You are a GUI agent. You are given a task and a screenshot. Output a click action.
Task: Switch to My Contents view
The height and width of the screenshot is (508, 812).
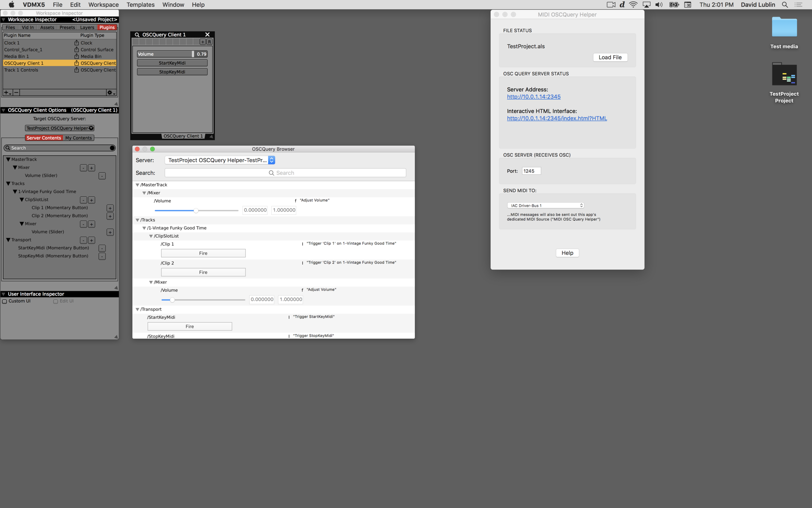click(78, 138)
